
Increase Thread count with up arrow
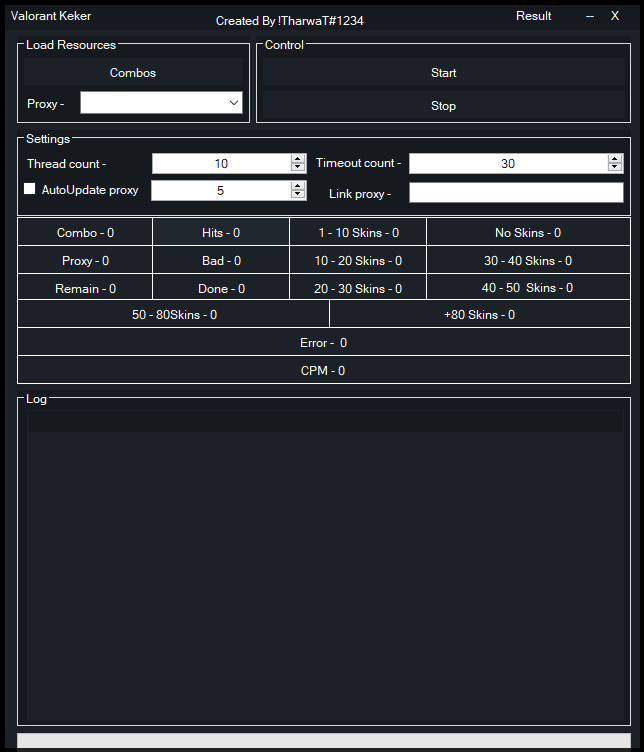click(298, 159)
